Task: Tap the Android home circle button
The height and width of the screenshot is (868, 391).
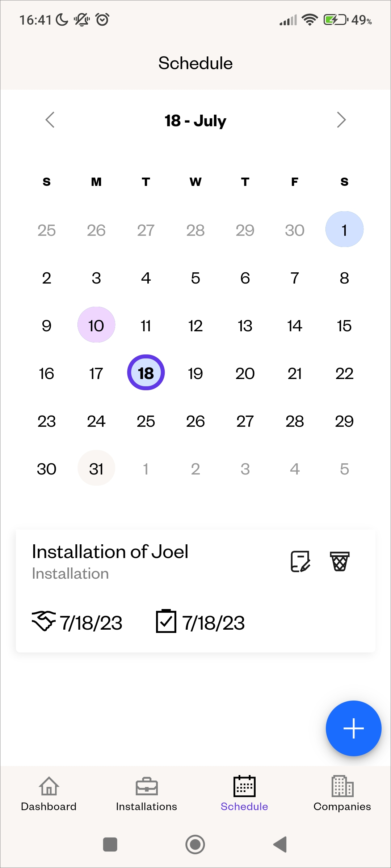Action: coord(195,844)
